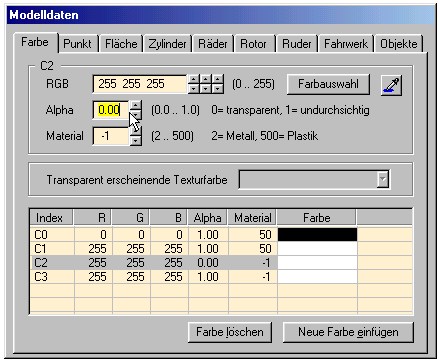
Task: Show the Objekte tab
Action: click(399, 44)
